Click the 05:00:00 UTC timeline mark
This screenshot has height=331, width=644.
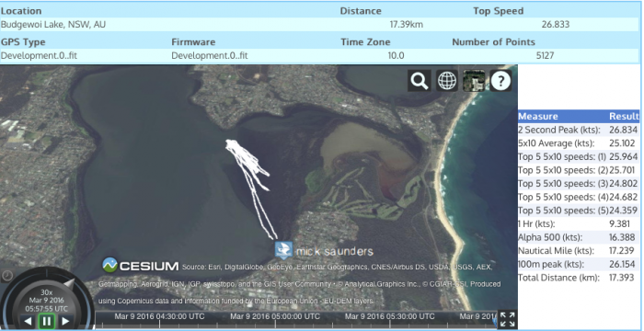click(x=275, y=316)
